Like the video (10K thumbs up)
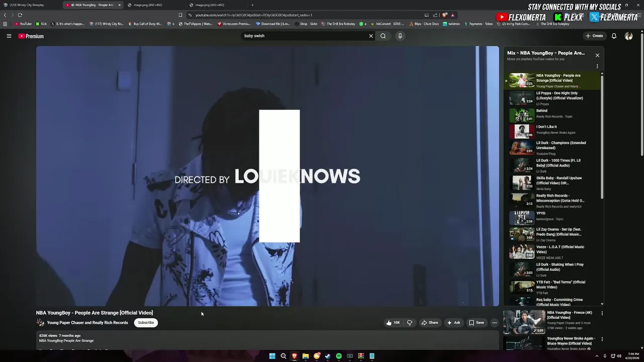 393,323
